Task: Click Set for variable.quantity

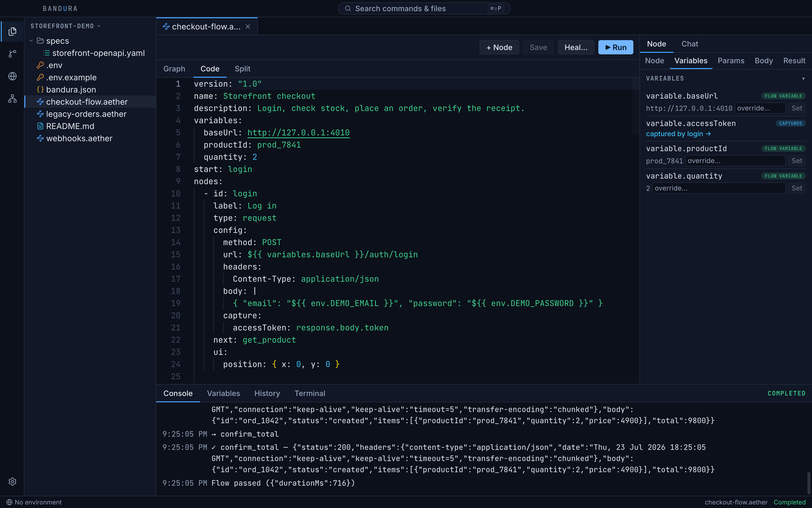Action: coord(797,188)
